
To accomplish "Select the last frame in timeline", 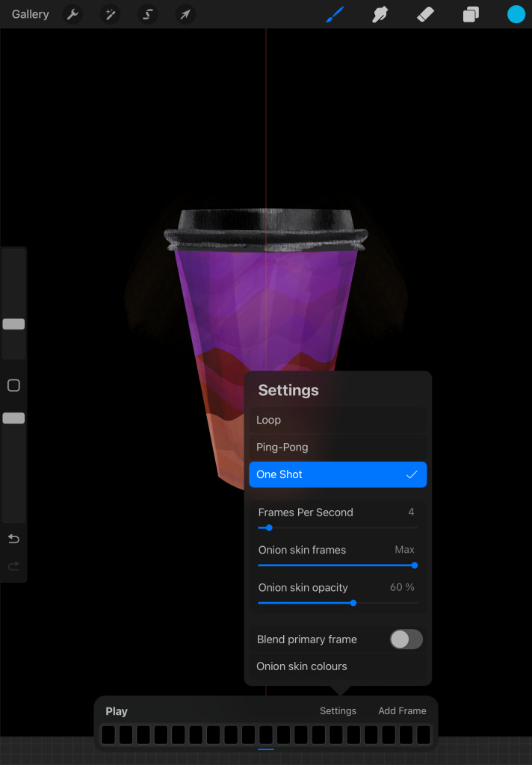I will click(x=424, y=735).
